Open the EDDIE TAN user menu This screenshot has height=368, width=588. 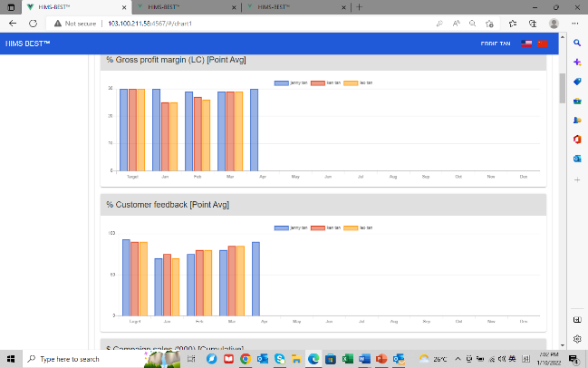[x=496, y=43]
